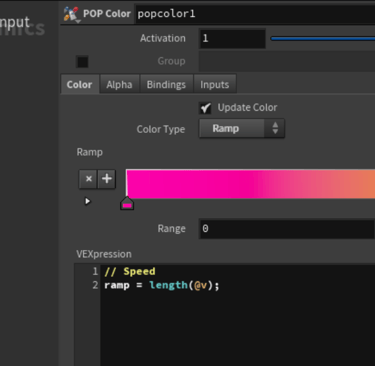
Task: Remove ramp point with the × button
Action: click(x=88, y=179)
